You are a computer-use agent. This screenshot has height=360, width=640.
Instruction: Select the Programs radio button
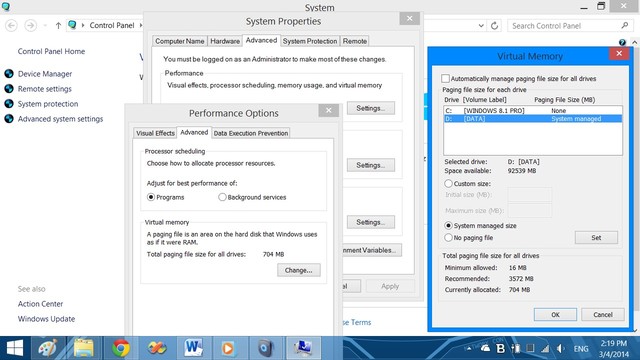151,197
